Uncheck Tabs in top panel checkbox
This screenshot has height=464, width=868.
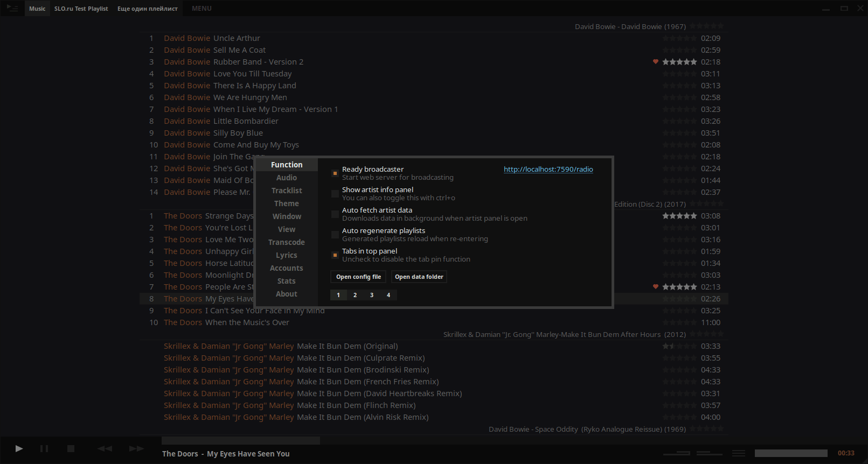point(335,255)
